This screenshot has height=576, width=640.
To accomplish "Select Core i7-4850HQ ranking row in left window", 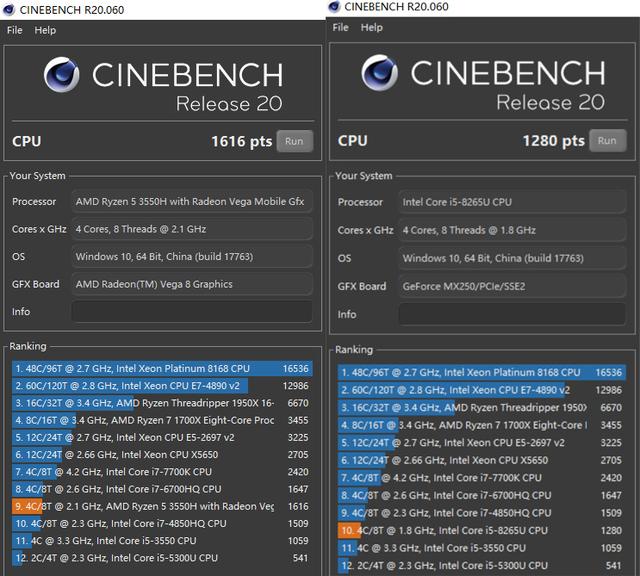I will [x=162, y=523].
